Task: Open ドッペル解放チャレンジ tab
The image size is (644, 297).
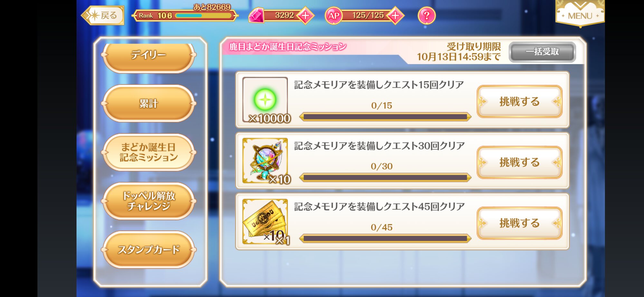Action: (x=148, y=201)
